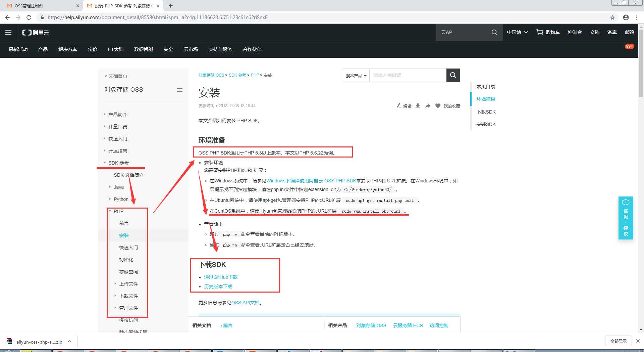644x352 pixels.
Task: Toggle the 对象存储 OSS menu list icon
Action: (180, 90)
